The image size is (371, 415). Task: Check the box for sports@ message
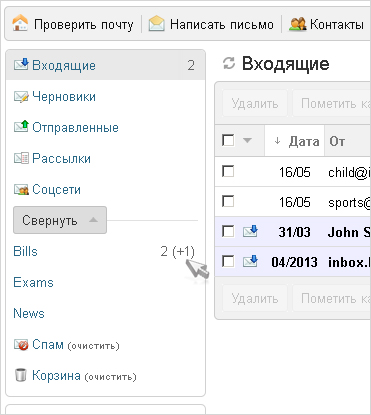pyautogui.click(x=228, y=201)
